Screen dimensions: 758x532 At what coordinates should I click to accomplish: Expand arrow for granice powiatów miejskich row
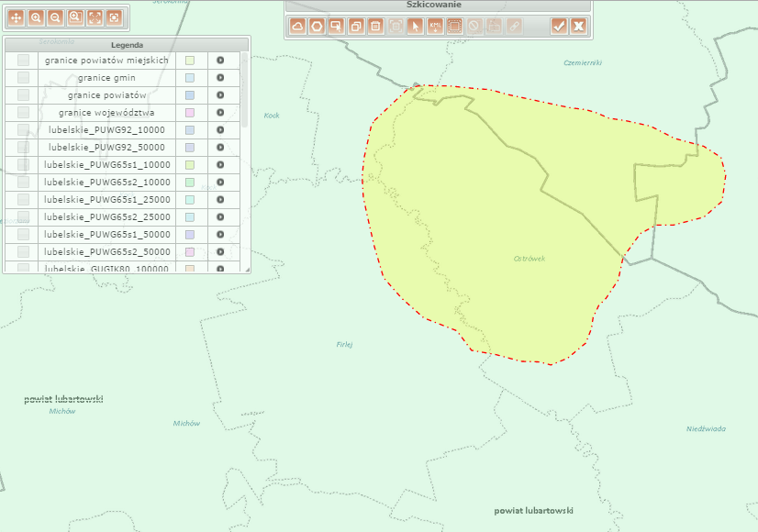pos(220,61)
